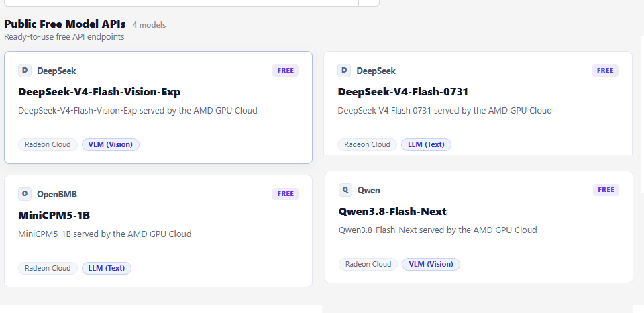Select VLM (Vision) tag on DeepSeek Vision-Exp card

111,145
